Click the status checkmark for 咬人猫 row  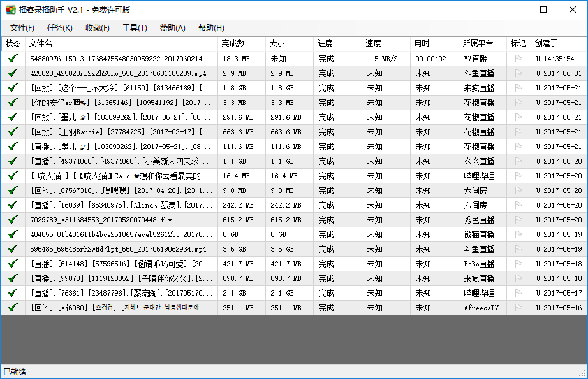13,176
